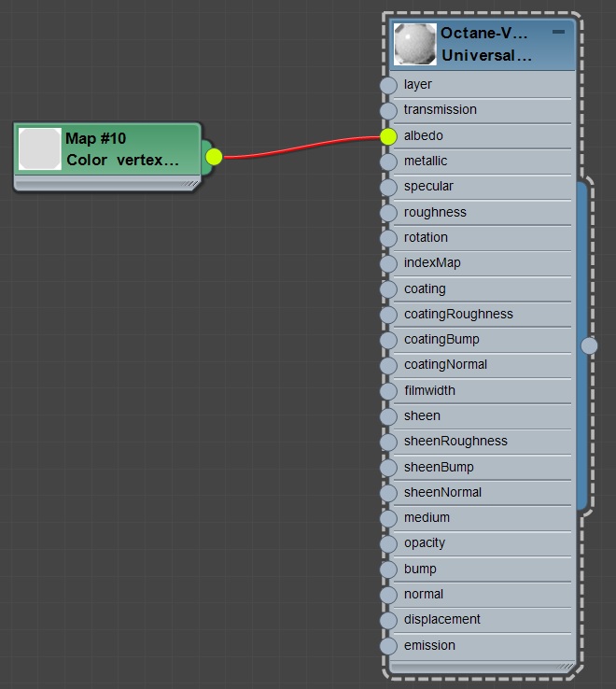Click the indexMap slot label
This screenshot has width=616, height=689.
coord(432,262)
